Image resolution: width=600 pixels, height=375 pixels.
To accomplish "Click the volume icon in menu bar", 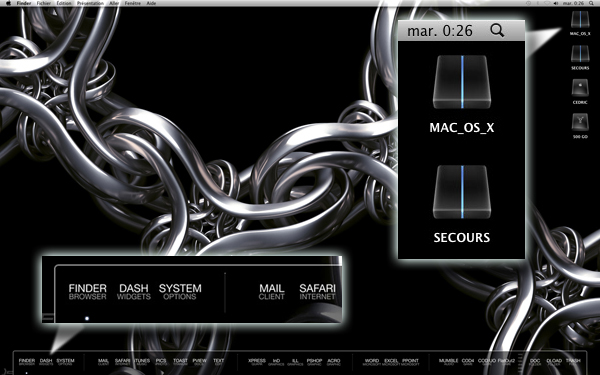I will tap(556, 3).
